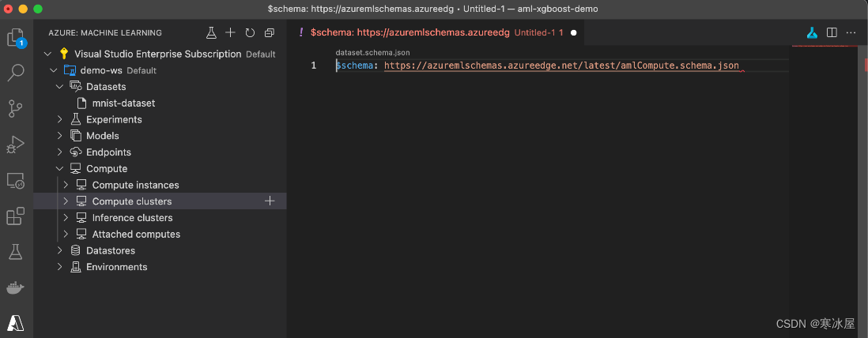This screenshot has width=868, height=338.
Task: Click the dataset.schema.json code lens
Action: click(372, 53)
